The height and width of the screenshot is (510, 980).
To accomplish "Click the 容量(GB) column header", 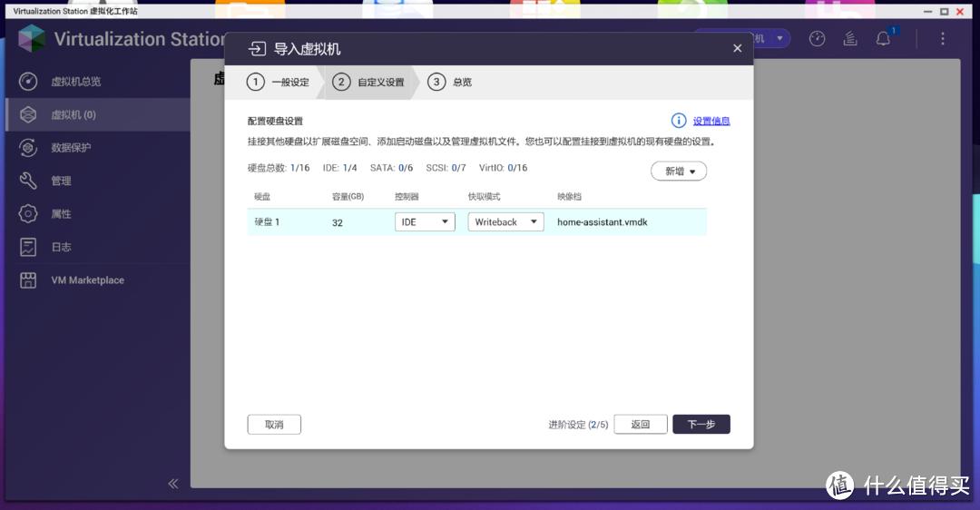I will point(348,196).
